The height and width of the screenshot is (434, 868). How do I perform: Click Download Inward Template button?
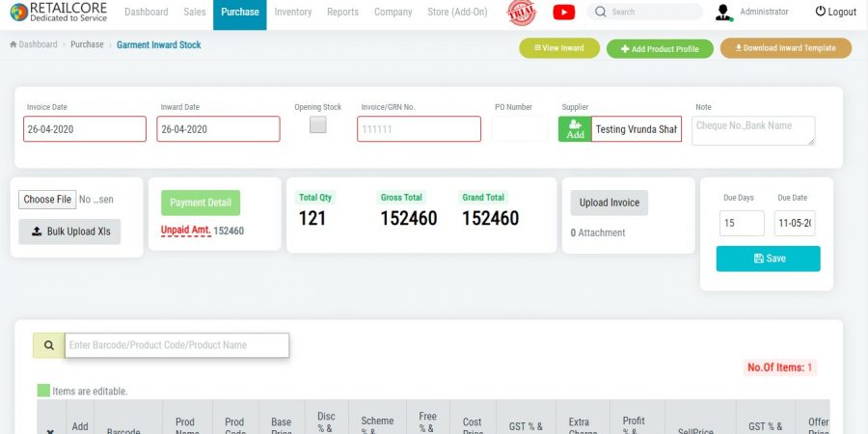tap(785, 48)
